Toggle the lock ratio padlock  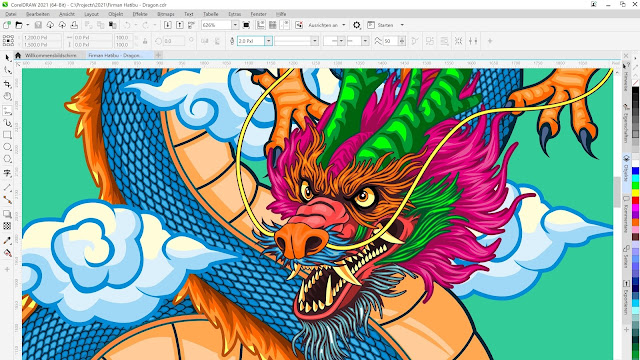click(x=145, y=41)
